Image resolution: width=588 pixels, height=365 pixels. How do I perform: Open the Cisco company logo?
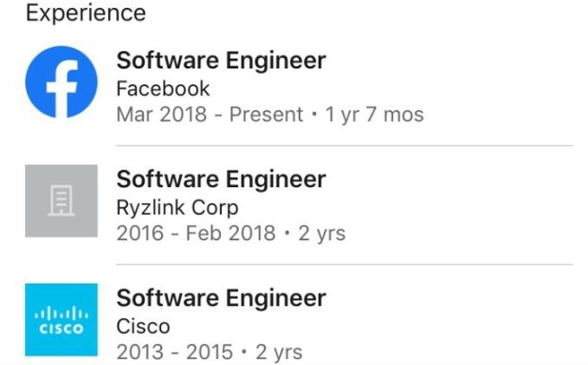click(x=61, y=320)
